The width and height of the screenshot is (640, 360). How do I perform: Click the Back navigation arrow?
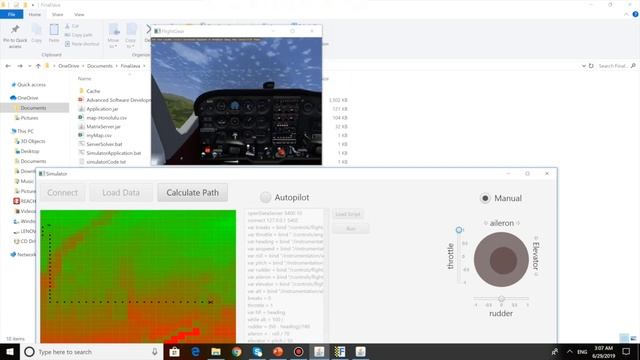pos(8,66)
